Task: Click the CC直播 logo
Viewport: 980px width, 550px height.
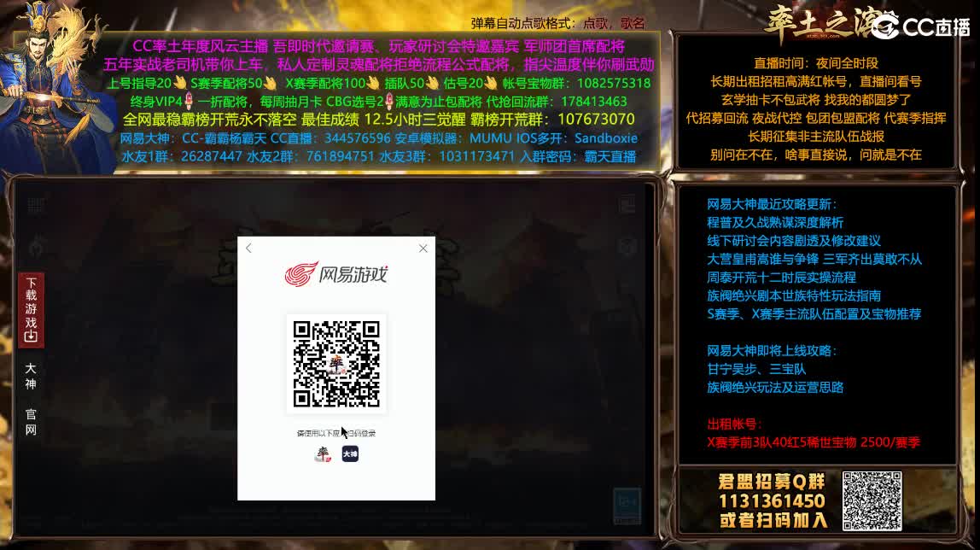Action: 920,26
